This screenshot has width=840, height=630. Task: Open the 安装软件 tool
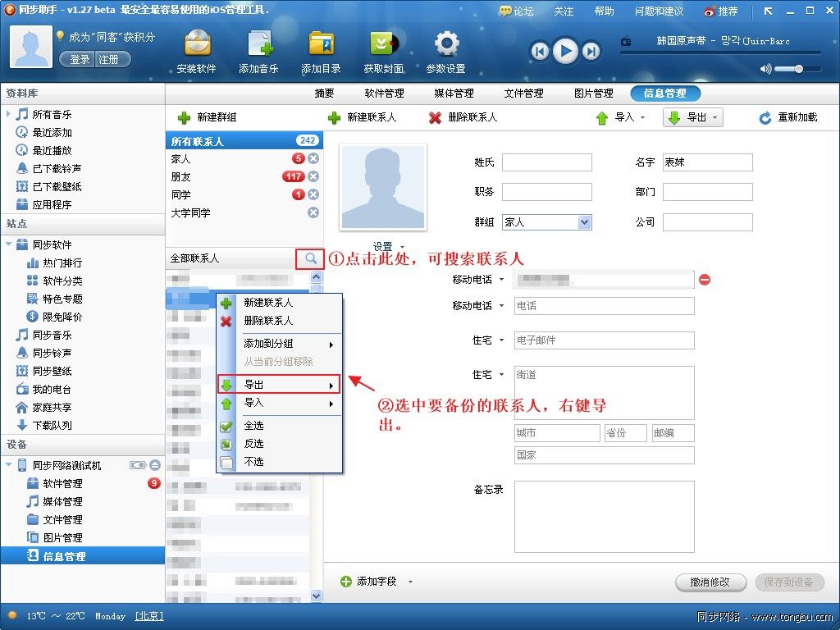coord(197,49)
